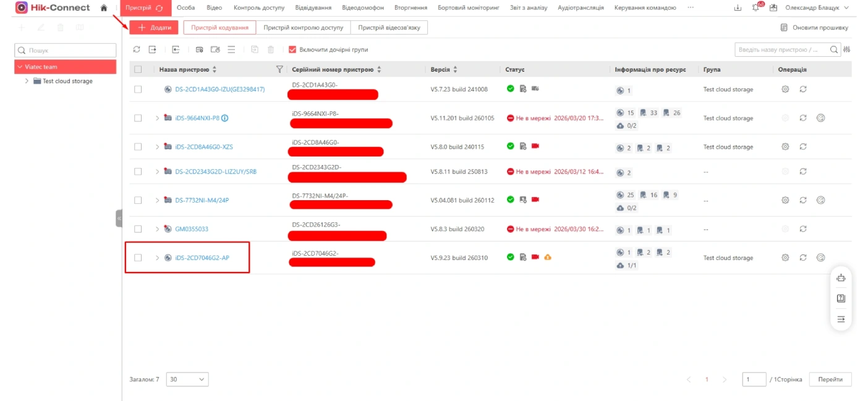The width and height of the screenshot is (868, 401).
Task: Open the 'Контроль доступу' menu tab
Action: tap(259, 7)
